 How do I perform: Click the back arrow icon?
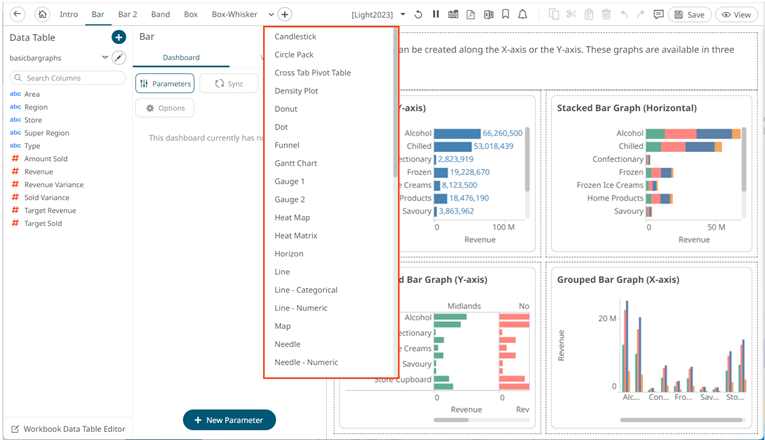17,15
